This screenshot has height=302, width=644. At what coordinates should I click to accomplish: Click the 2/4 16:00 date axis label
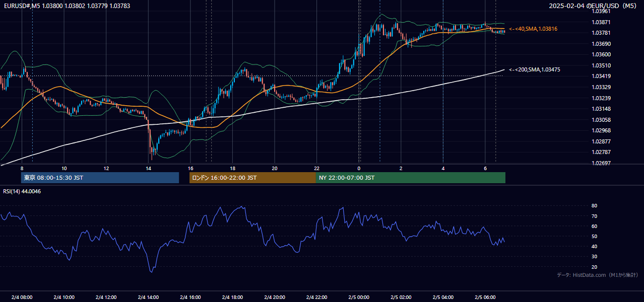tap(190, 297)
